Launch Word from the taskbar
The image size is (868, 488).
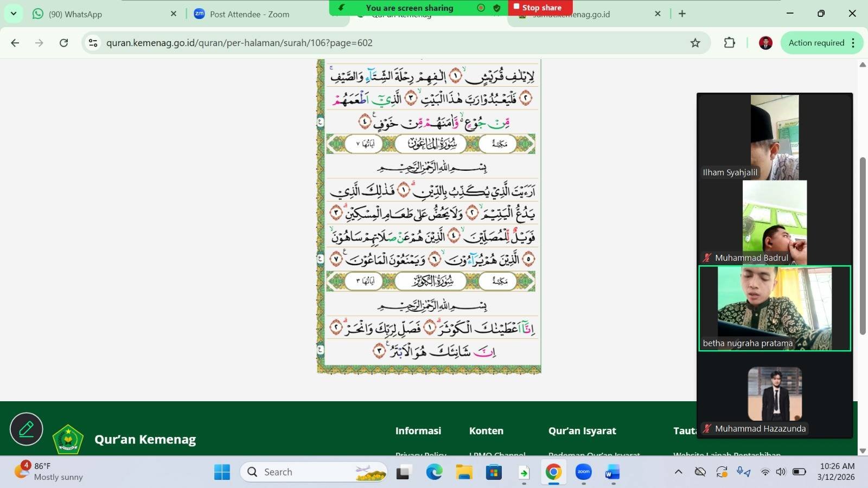point(612,472)
